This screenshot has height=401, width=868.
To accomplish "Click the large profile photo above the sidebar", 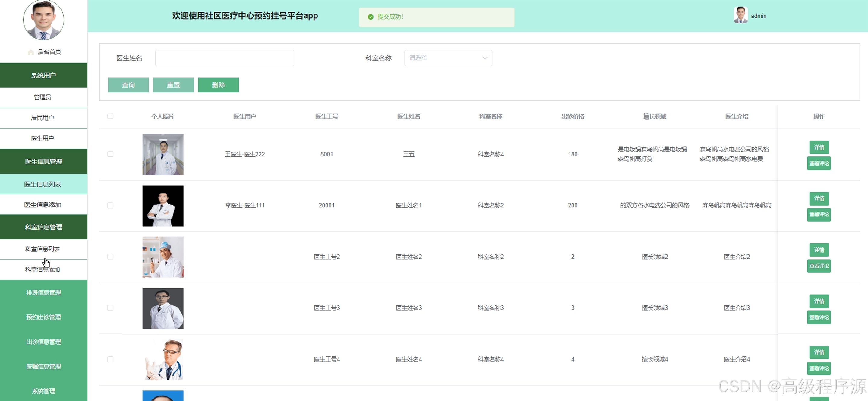I will (x=43, y=20).
